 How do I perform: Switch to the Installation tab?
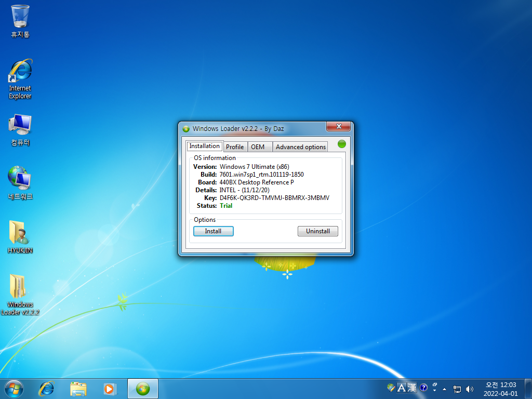(205, 146)
